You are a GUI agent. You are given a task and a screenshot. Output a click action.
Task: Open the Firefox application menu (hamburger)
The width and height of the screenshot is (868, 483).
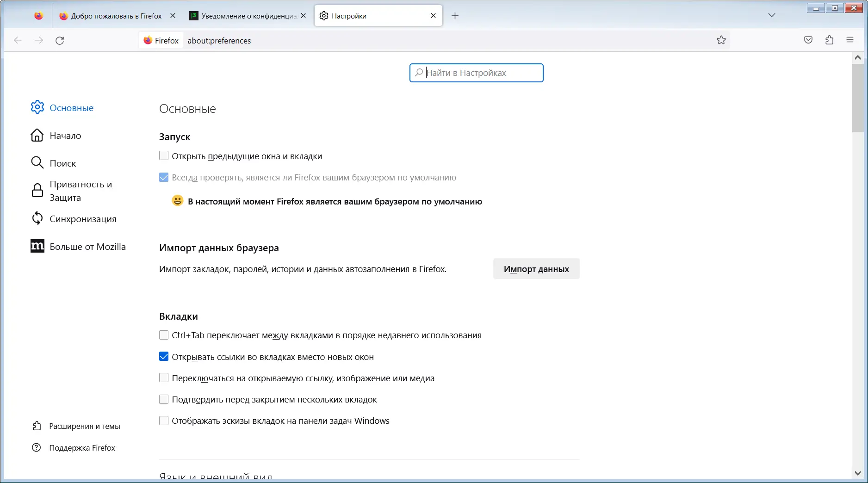click(x=850, y=40)
